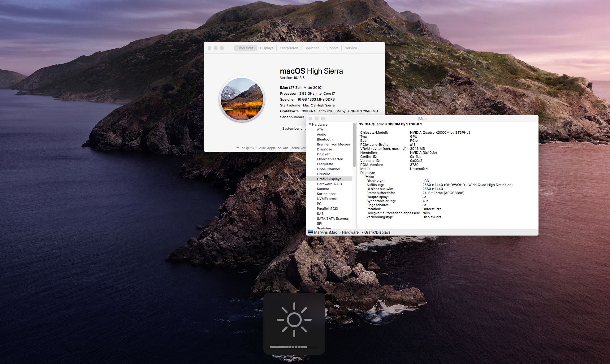
Task: Switch to the Displays tab
Action: (x=266, y=48)
